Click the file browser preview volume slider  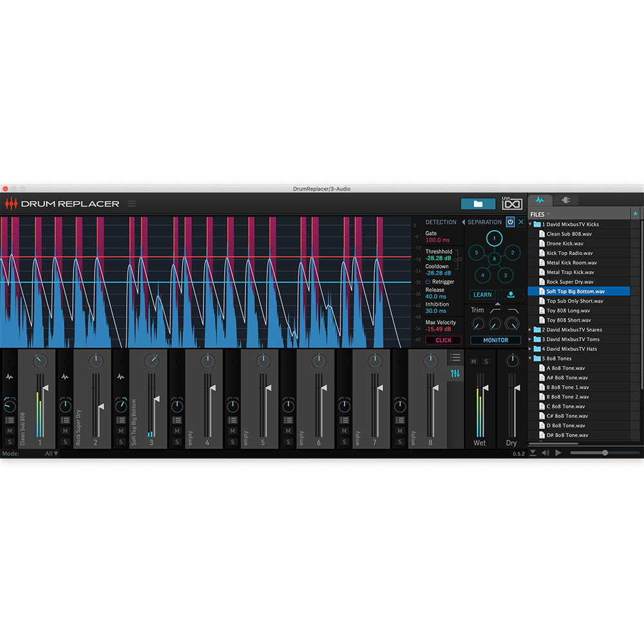[x=604, y=453]
